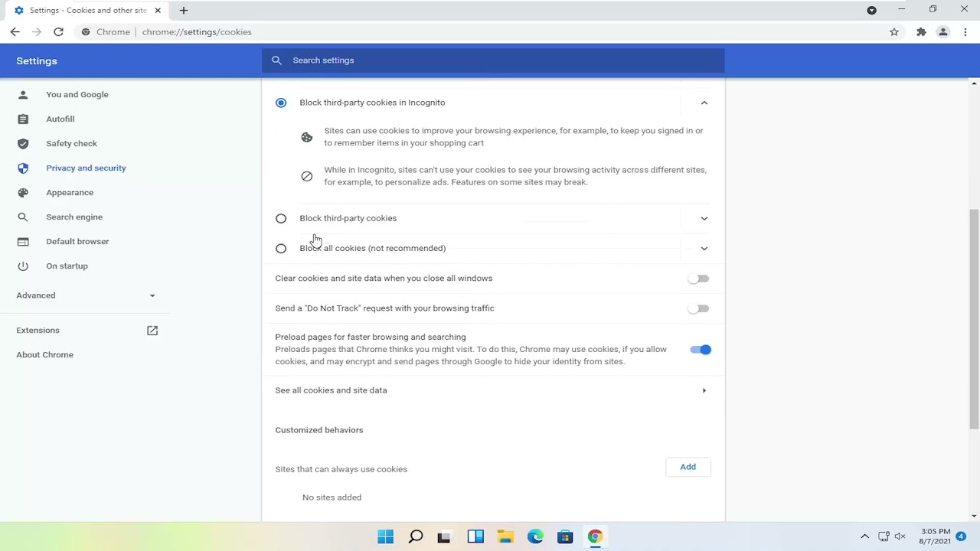Add a site that can always use cookies
The height and width of the screenshot is (551, 980).
[688, 467]
